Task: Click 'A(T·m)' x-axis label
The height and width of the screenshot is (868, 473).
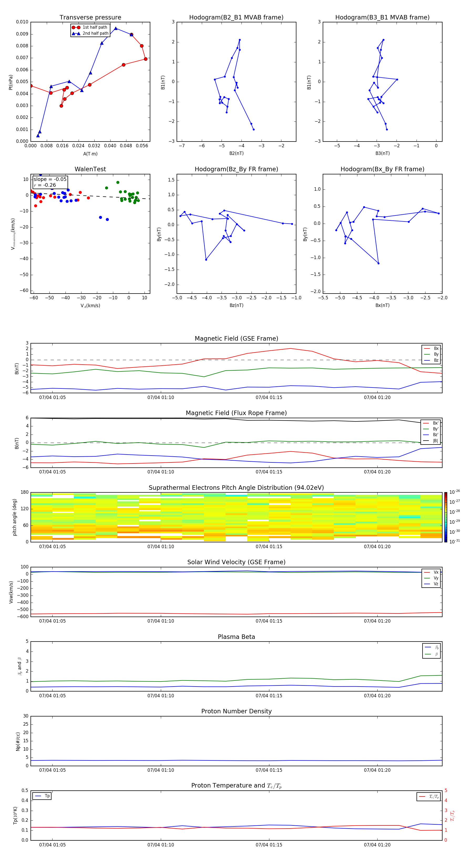Action: [90, 154]
